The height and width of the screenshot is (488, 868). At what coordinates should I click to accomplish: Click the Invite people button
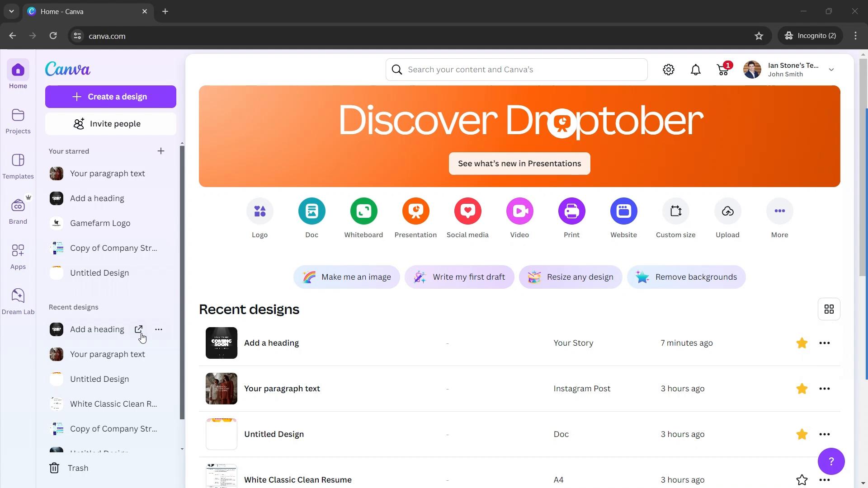click(111, 124)
